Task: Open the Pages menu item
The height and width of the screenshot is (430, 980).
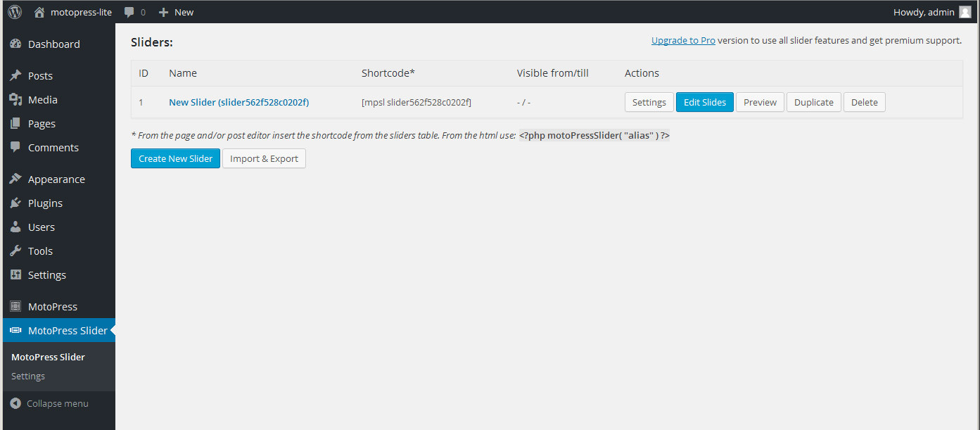Action: pos(42,123)
